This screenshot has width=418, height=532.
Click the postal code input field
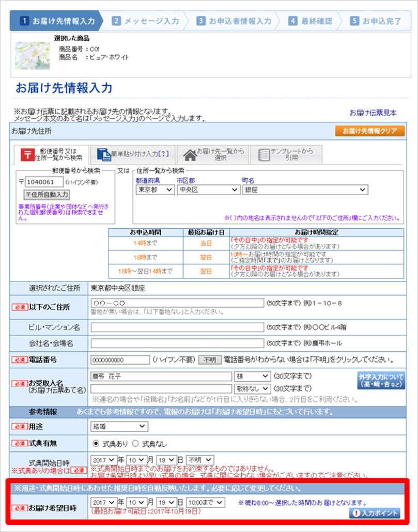pos(44,182)
